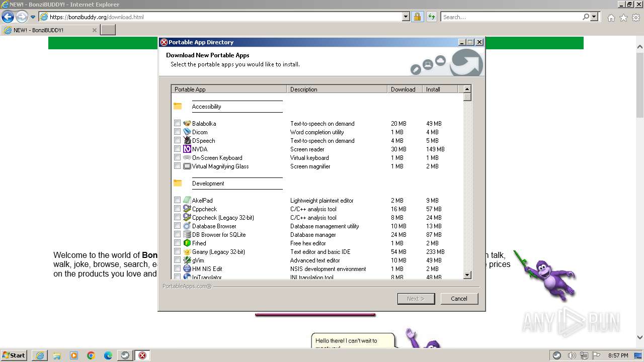Check the Dicom checkbox

point(177,132)
